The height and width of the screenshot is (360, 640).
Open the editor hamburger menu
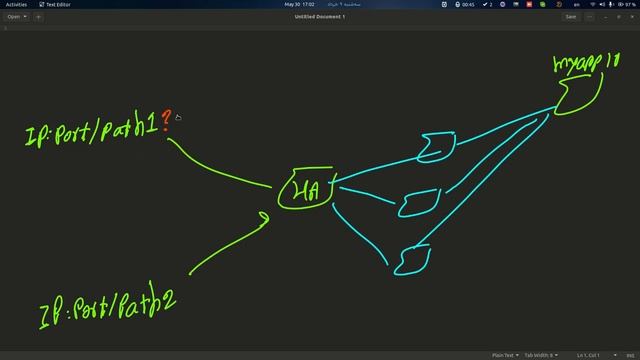[x=589, y=17]
